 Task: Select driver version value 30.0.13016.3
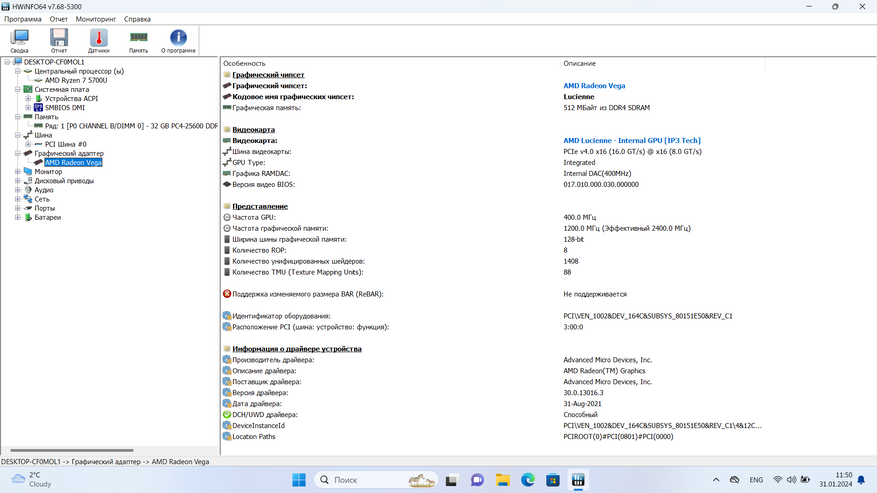click(x=583, y=393)
